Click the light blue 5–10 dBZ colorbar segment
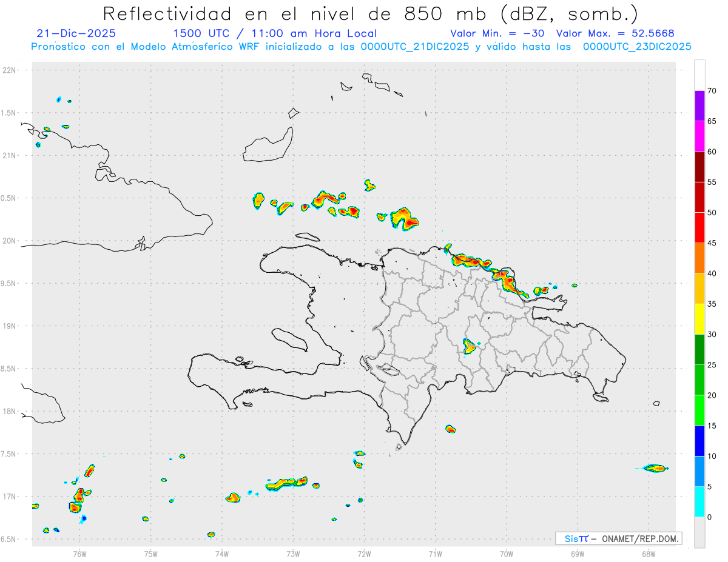The image size is (728, 562). pyautogui.click(x=699, y=472)
